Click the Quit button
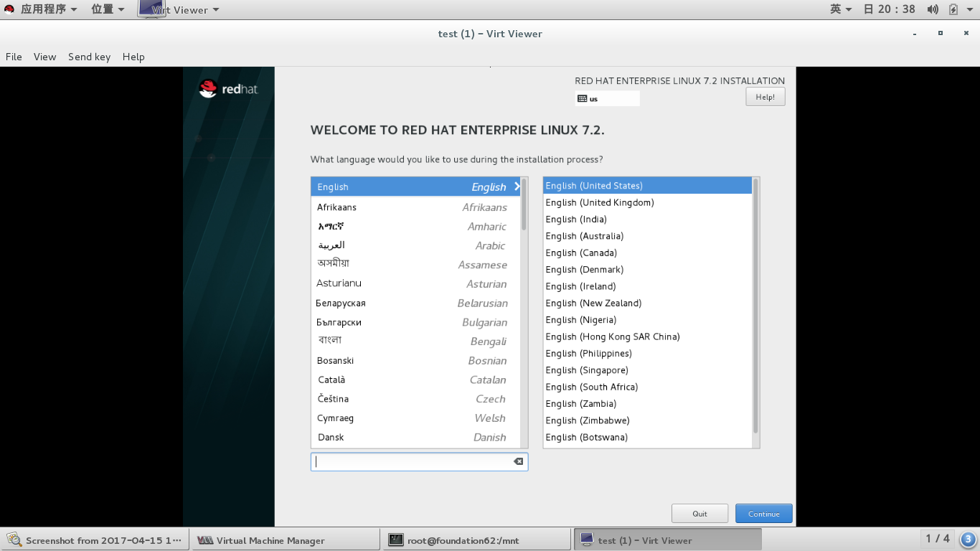 (699, 514)
